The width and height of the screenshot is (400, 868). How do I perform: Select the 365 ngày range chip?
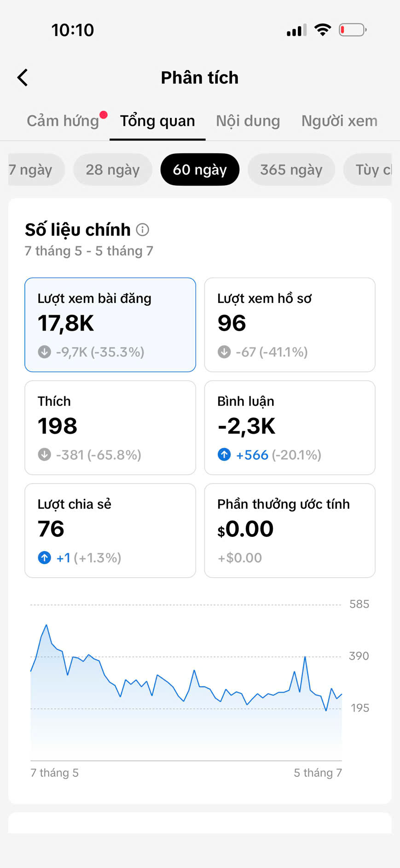pyautogui.click(x=291, y=169)
